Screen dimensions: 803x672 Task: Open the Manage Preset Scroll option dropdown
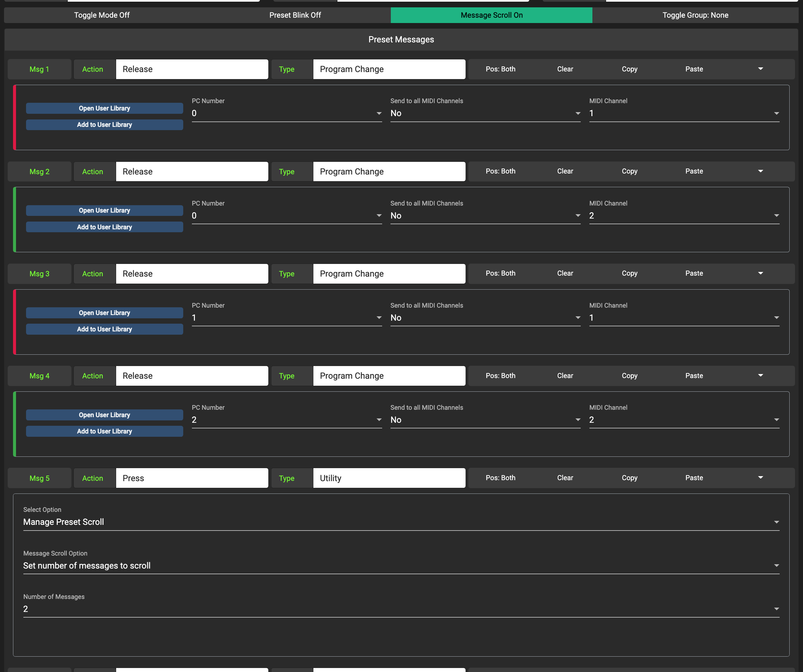(x=401, y=522)
